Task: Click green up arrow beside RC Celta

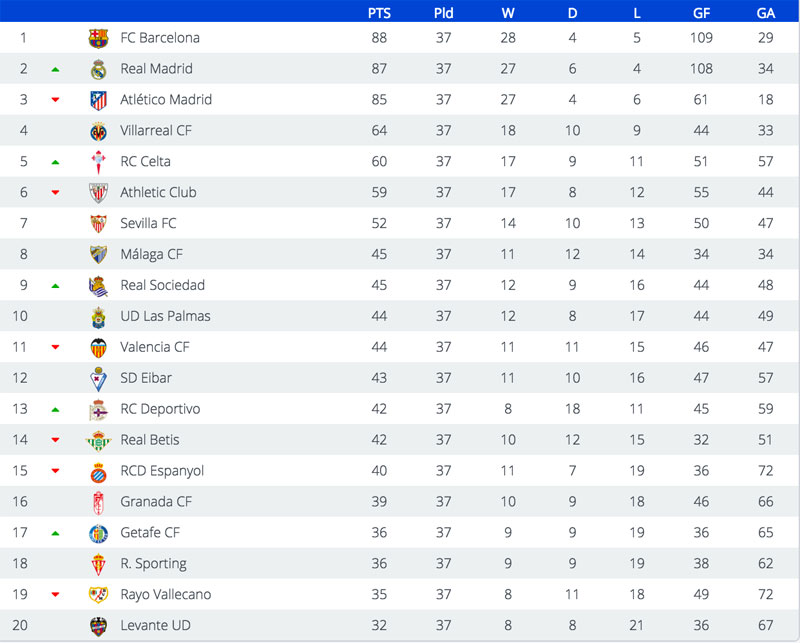Action: point(55,162)
